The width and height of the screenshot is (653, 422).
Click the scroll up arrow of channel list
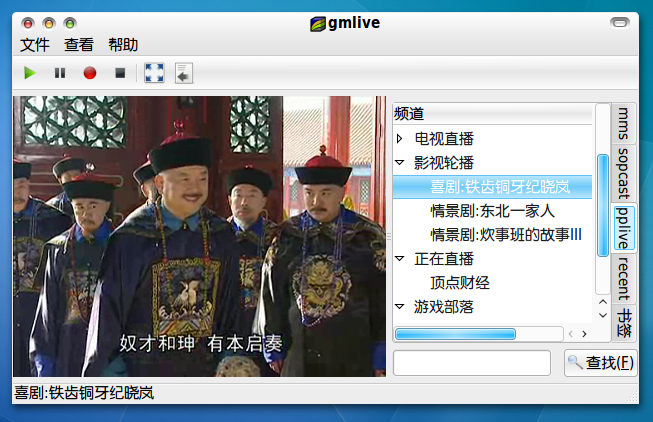pos(603,302)
